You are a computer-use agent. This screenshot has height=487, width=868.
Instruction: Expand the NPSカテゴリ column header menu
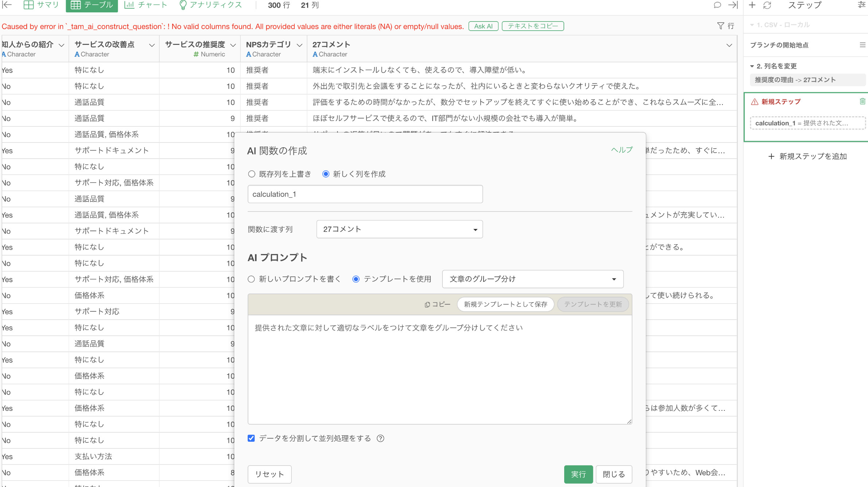(x=299, y=45)
